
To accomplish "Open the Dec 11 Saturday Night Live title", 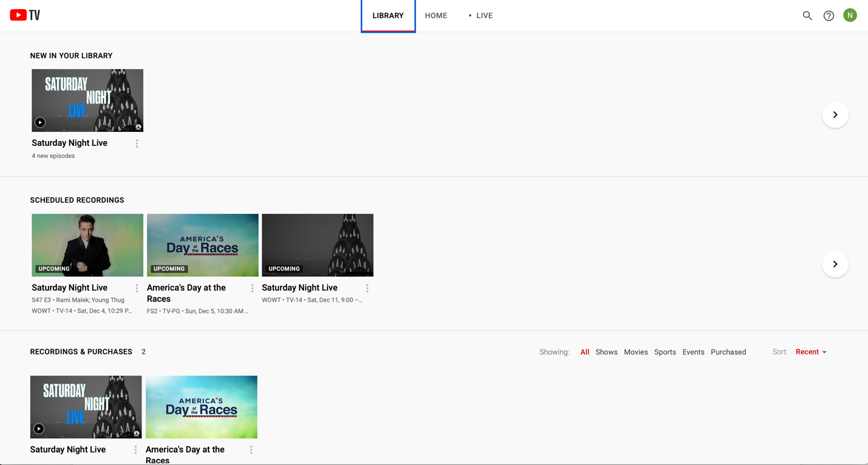I will (x=299, y=288).
